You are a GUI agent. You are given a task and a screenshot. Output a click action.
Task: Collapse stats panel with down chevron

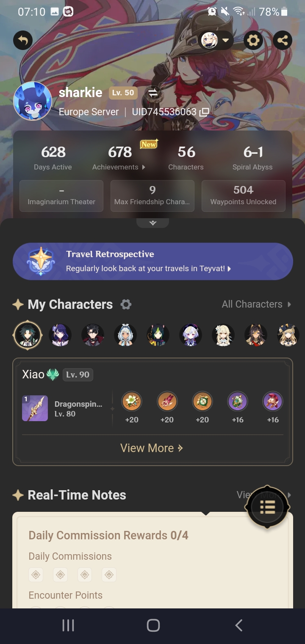(152, 223)
